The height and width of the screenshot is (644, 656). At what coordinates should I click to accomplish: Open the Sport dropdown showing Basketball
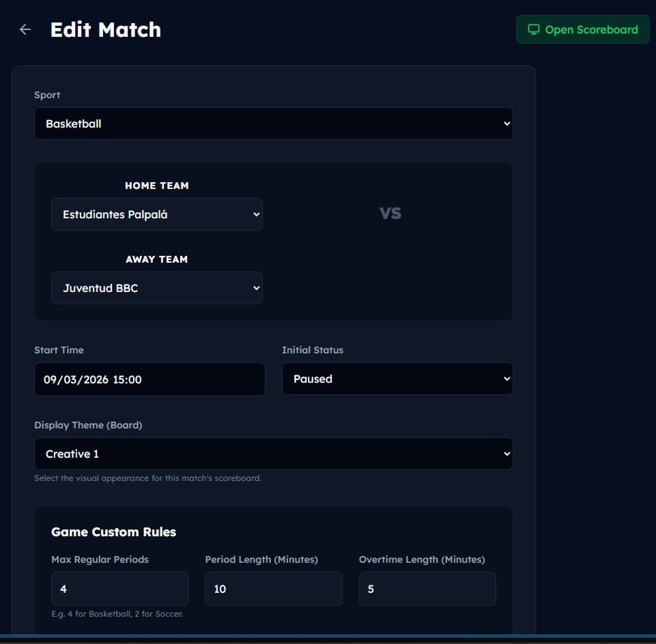point(273,123)
